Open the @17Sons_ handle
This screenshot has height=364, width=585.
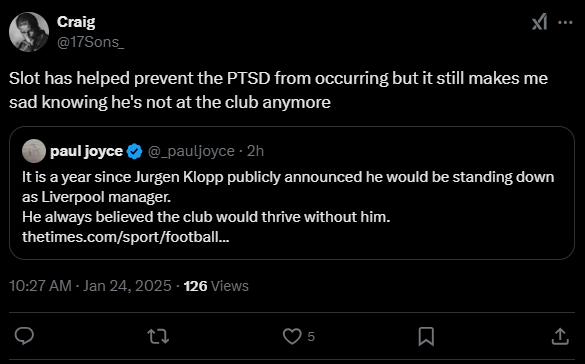click(91, 42)
